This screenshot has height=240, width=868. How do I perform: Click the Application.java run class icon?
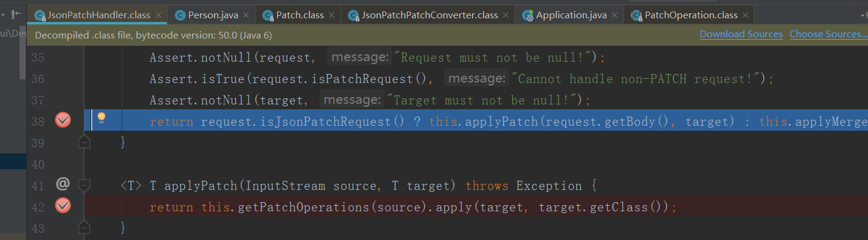tap(528, 16)
